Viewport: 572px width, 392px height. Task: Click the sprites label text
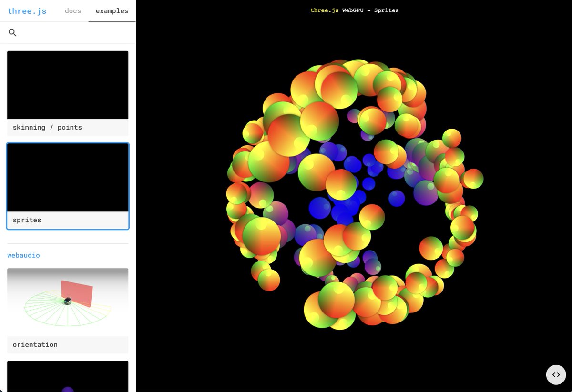[27, 220]
